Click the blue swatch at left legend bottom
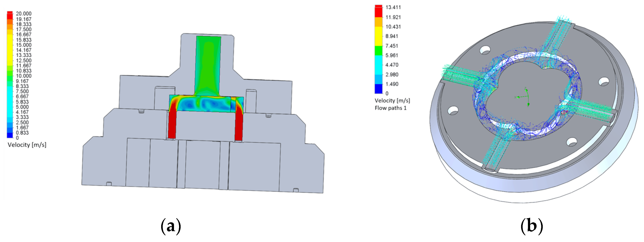The width and height of the screenshot is (644, 242). (x=10, y=135)
